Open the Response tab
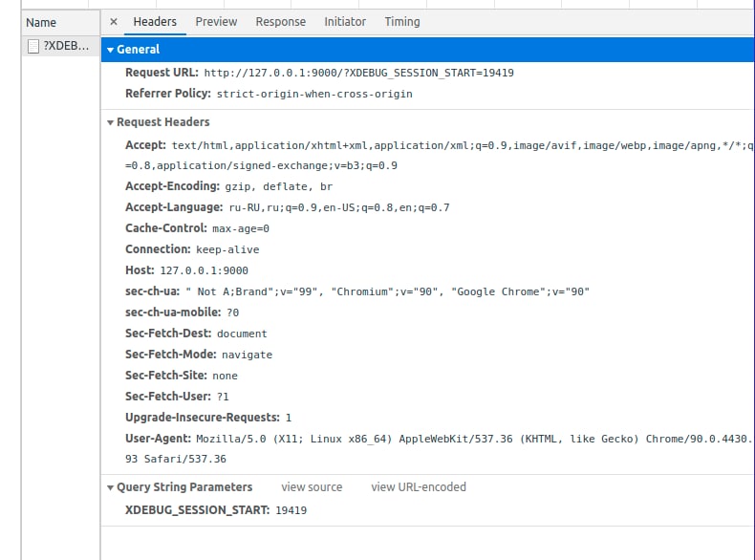755x560 pixels. (x=281, y=22)
